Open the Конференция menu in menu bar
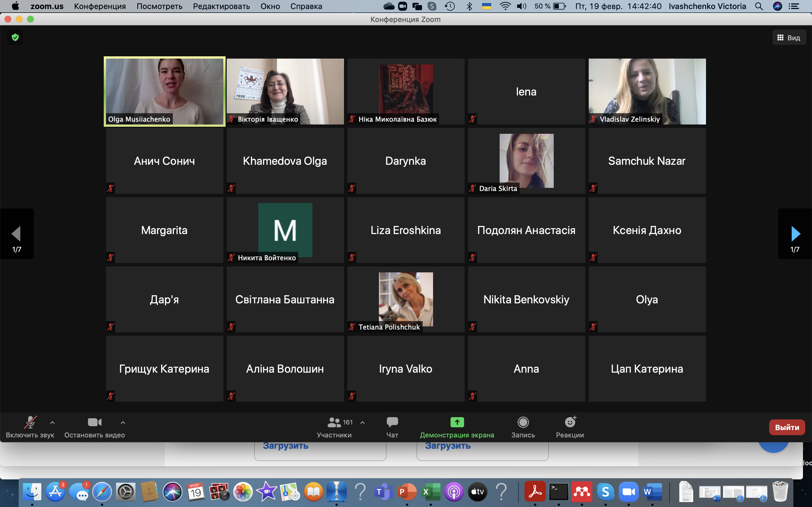Viewport: 812px width, 507px height. tap(100, 6)
